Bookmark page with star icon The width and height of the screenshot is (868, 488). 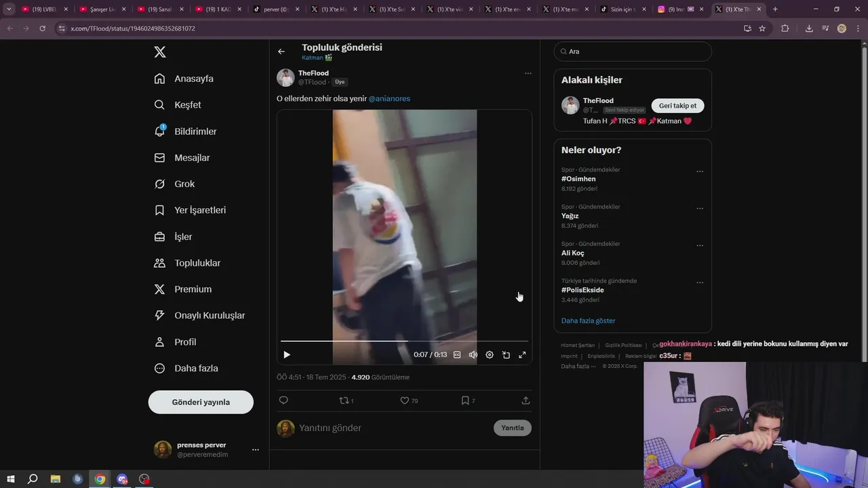(x=762, y=28)
